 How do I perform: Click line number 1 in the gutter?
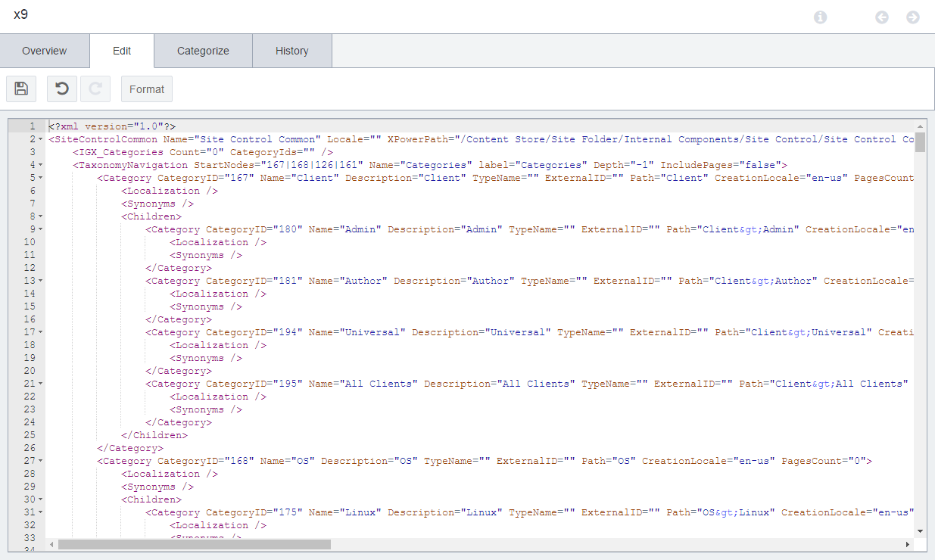coord(32,126)
